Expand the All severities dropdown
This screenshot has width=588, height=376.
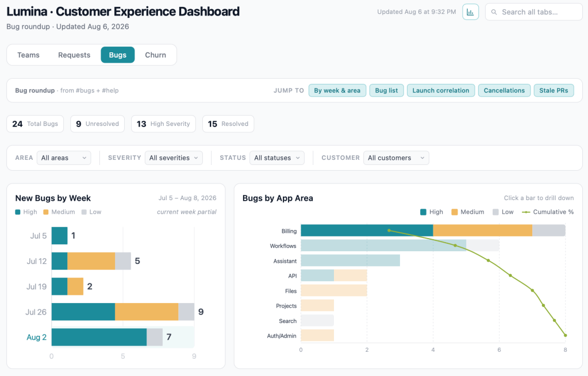[x=174, y=158]
